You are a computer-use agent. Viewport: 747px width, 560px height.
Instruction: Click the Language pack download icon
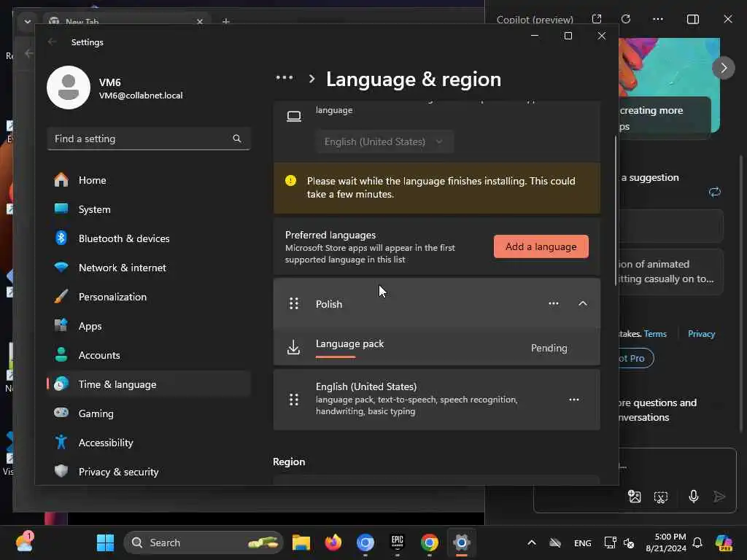pos(294,348)
